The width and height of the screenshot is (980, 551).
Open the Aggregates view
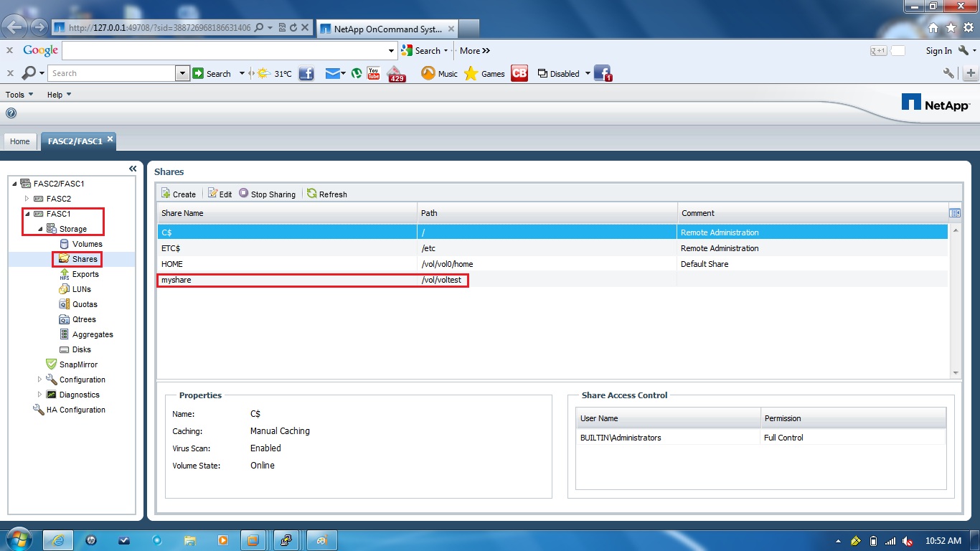point(90,334)
